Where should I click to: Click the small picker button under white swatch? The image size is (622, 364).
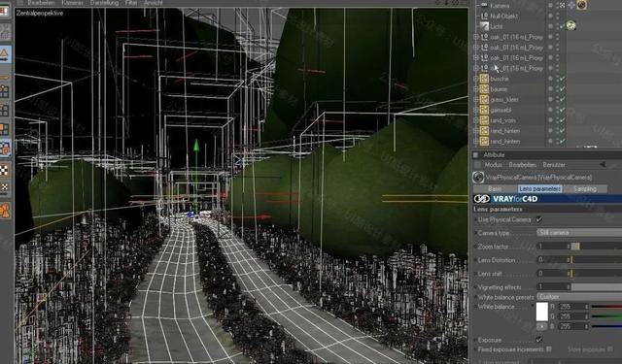click(x=542, y=327)
